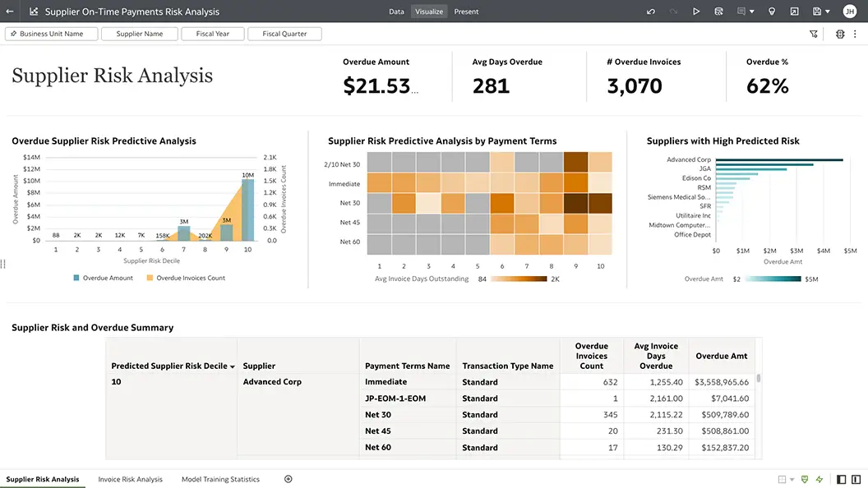This screenshot has height=488, width=868.
Task: Open the export panel icon
Action: tap(793, 12)
